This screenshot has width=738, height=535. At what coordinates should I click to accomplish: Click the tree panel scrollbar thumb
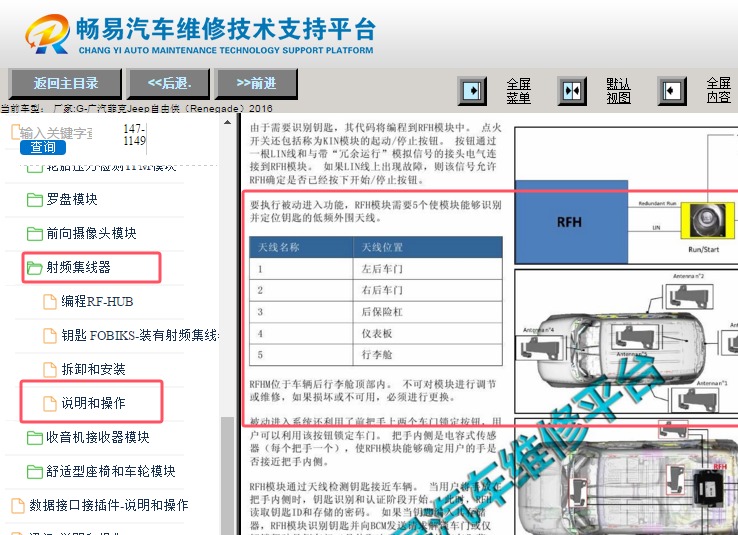(x=227, y=475)
